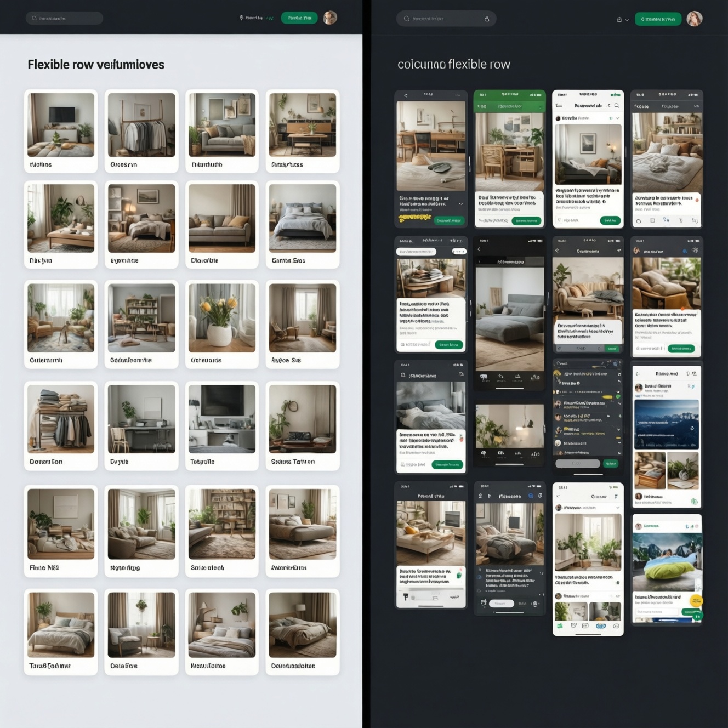Click the search icon on white phone mockup header
728x728 pixels.
point(617,105)
